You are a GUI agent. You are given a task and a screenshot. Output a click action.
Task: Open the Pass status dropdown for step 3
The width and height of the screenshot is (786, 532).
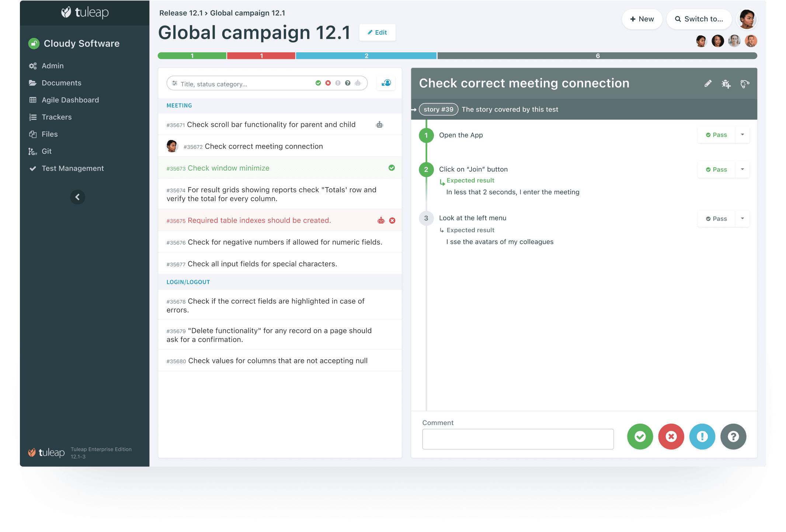coord(742,218)
